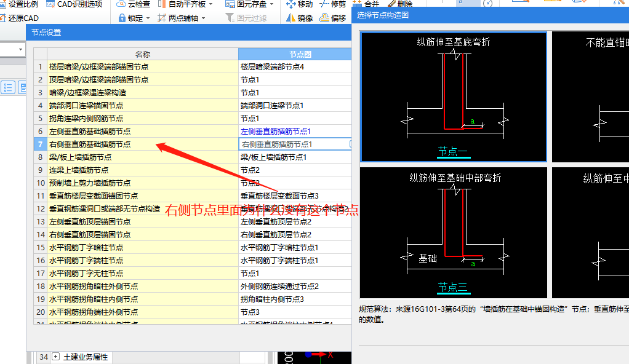This screenshot has width=629, height=364.
Task: Click the 锁定 padlock icon
Action: pos(122,18)
